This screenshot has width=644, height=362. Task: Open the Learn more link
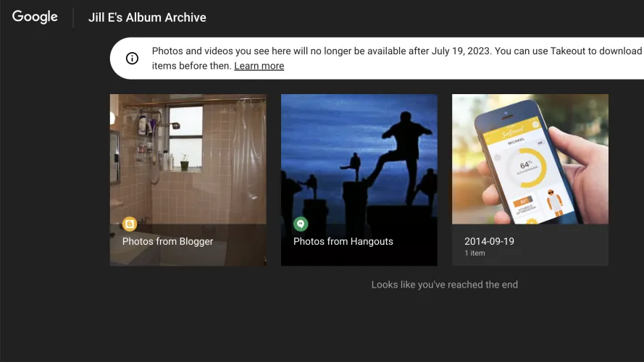(x=259, y=66)
